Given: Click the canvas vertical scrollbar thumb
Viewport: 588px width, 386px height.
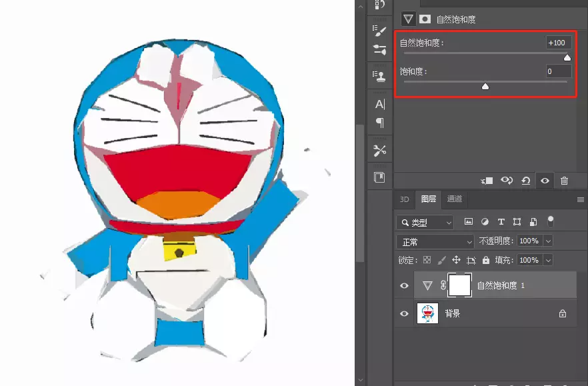Looking at the screenshot, I should pos(361,193).
